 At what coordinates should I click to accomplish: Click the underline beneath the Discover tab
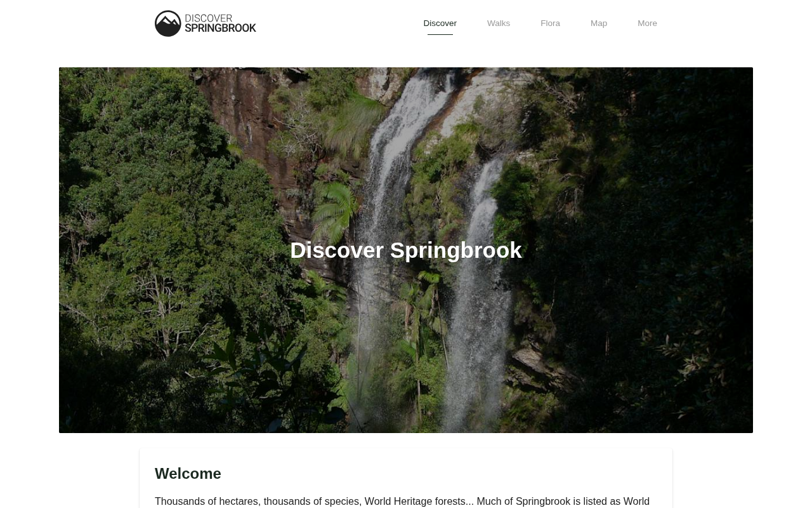(440, 34)
